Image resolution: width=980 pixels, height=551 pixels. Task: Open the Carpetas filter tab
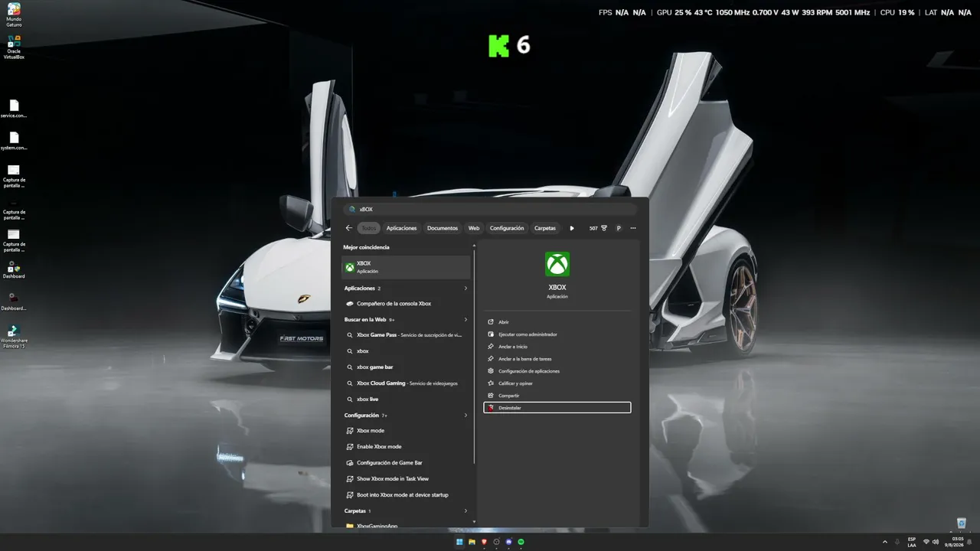pos(545,228)
